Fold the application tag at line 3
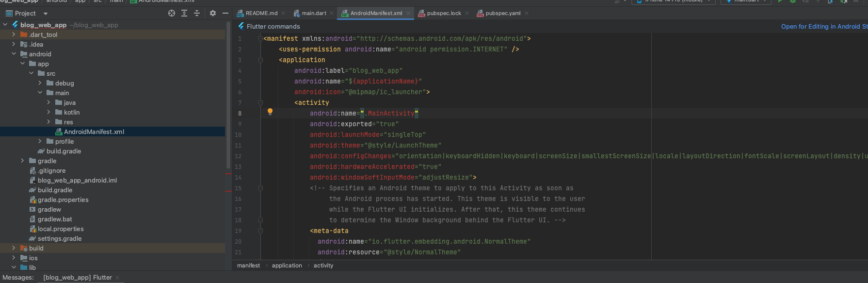Screen dimensions: 868x283 (260, 60)
